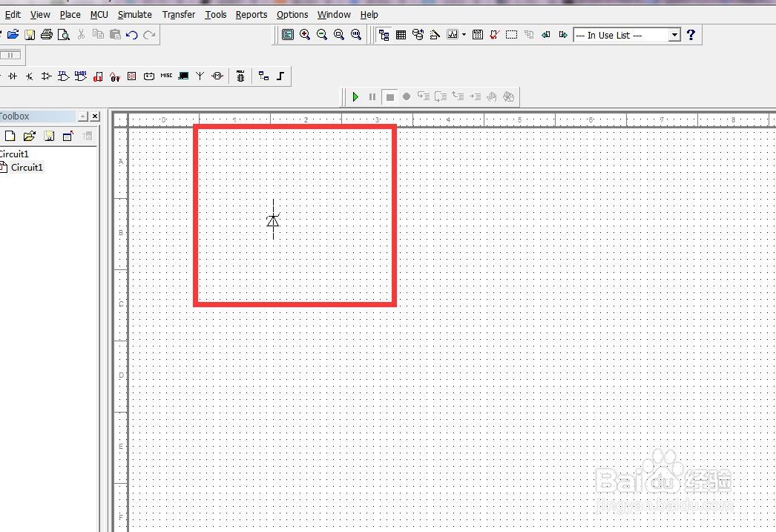Place an analog op-amp component
Image resolution: width=776 pixels, height=532 pixels.
coord(47,76)
